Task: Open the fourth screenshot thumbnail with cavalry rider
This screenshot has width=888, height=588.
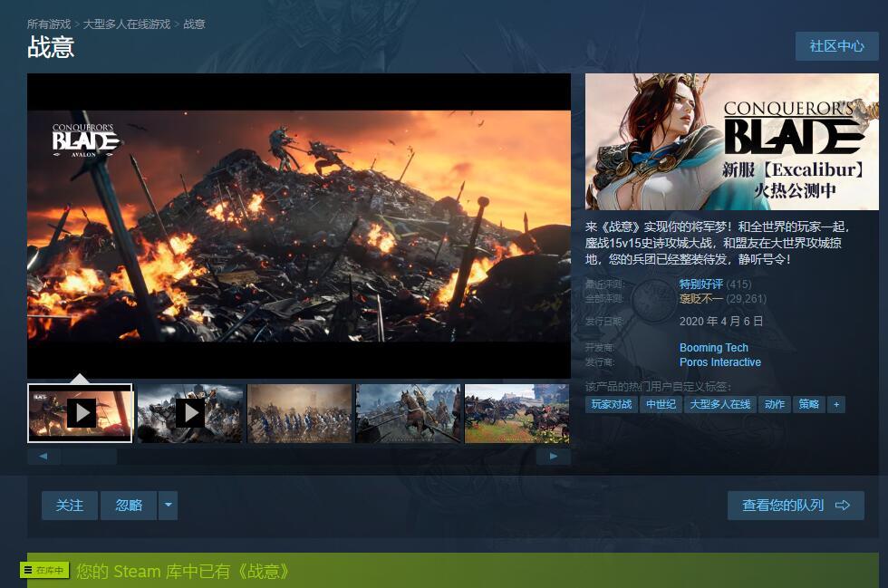Action: tap(409, 413)
